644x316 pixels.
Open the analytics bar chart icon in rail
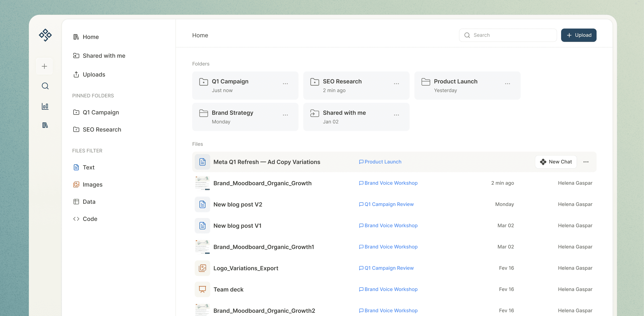coord(45,106)
